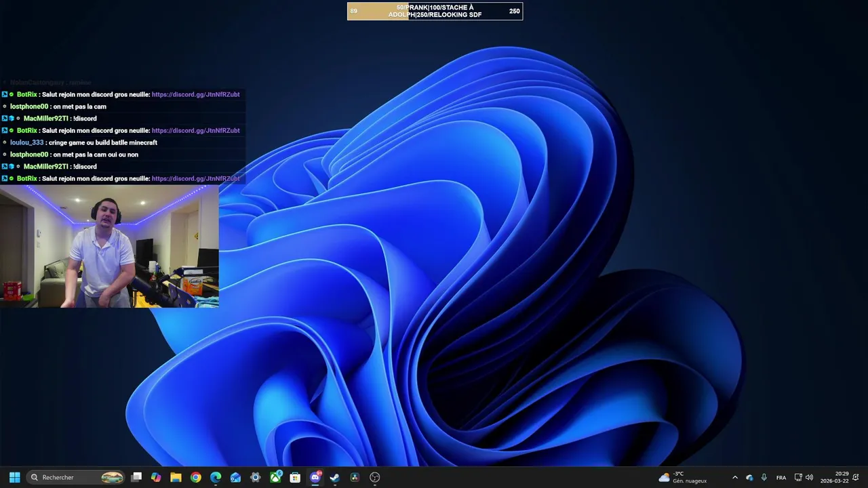Open Microsoft Store from the taskbar
868x488 pixels.
coord(295,477)
